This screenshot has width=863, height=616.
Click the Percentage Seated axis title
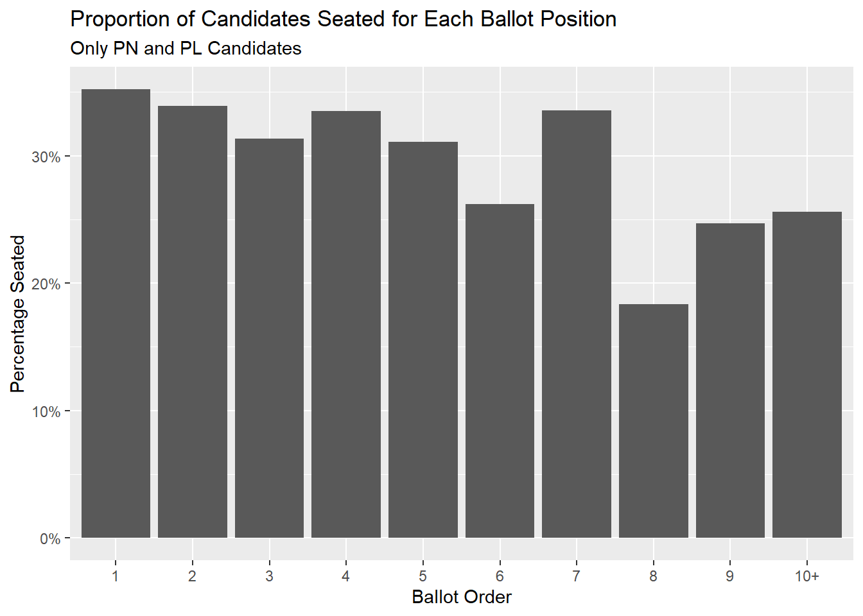17,314
